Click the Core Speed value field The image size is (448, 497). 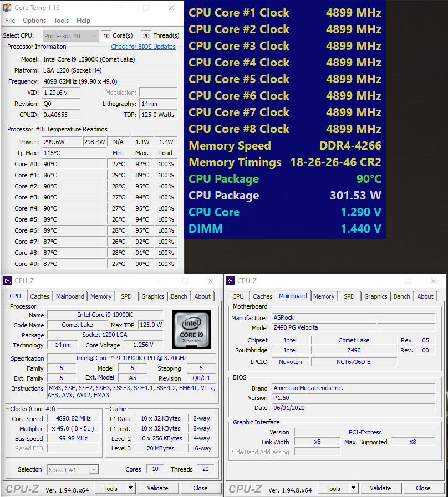[x=74, y=419]
